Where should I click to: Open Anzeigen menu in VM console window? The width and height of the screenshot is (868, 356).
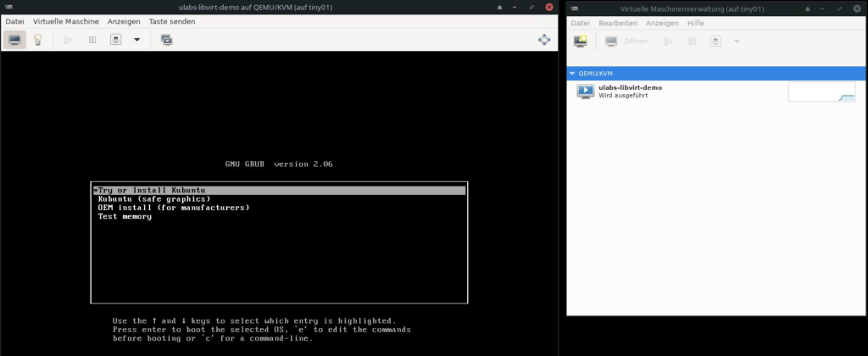point(124,21)
